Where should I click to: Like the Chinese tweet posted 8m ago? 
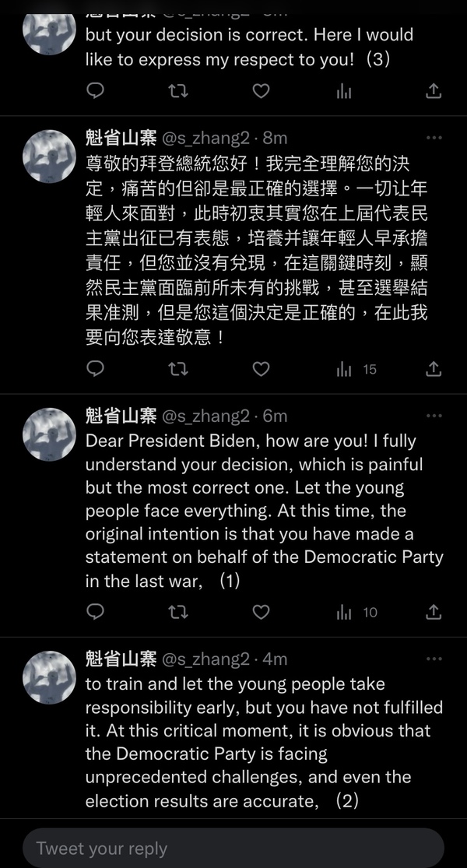pyautogui.click(x=262, y=369)
